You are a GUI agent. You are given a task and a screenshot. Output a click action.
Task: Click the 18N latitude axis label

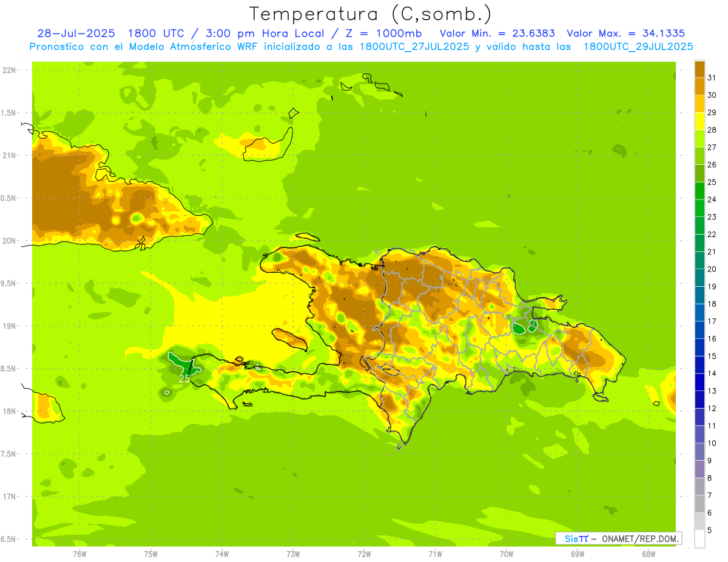click(8, 411)
